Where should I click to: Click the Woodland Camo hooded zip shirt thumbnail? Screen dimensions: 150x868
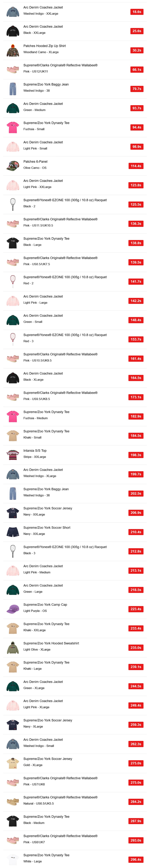click(x=13, y=50)
